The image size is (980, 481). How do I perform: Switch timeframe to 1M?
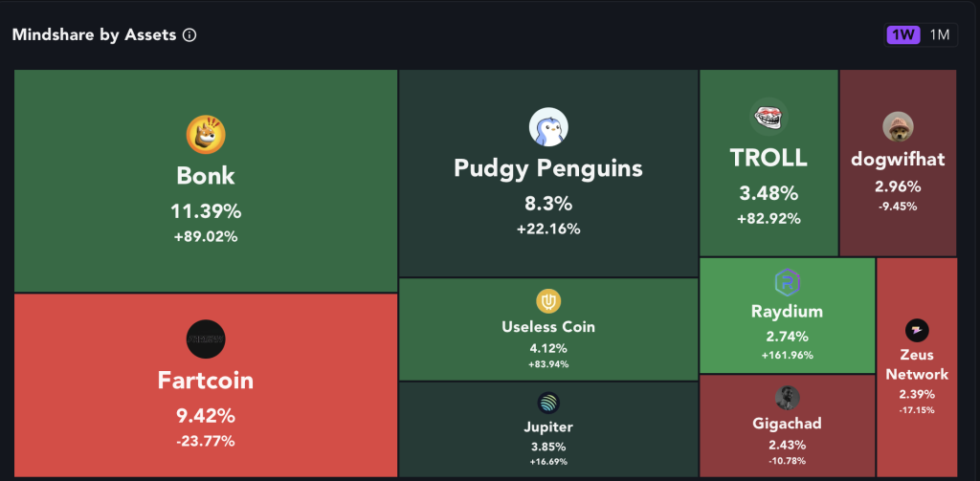[940, 35]
